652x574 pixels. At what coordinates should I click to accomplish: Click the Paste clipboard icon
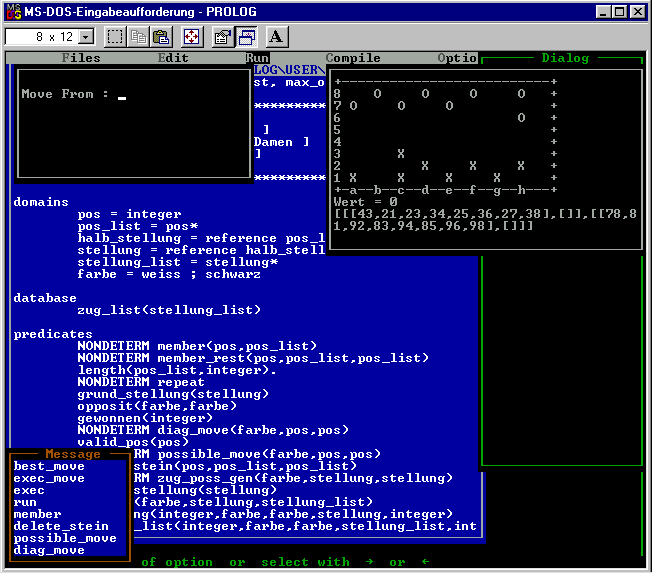pos(160,37)
